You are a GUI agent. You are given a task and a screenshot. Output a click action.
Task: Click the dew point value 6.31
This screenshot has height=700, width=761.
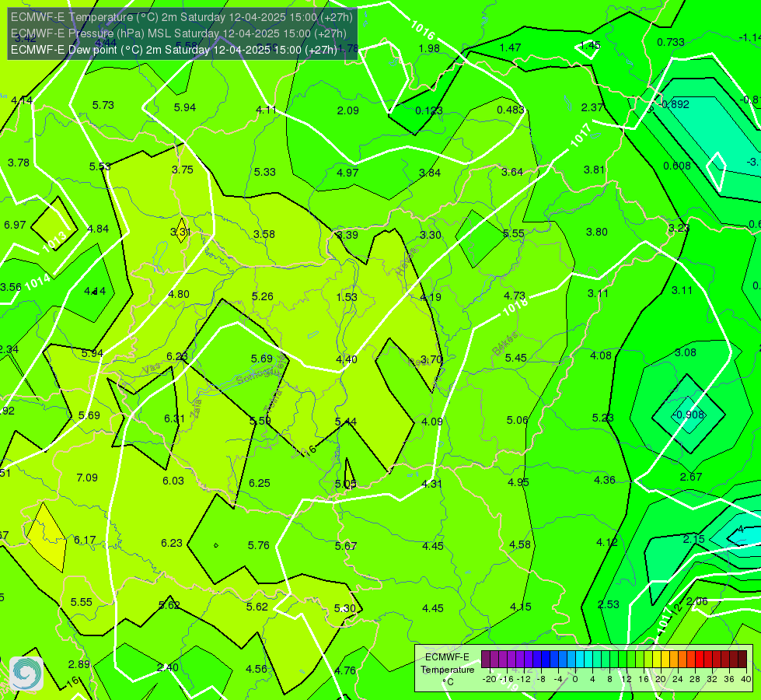pos(174,418)
